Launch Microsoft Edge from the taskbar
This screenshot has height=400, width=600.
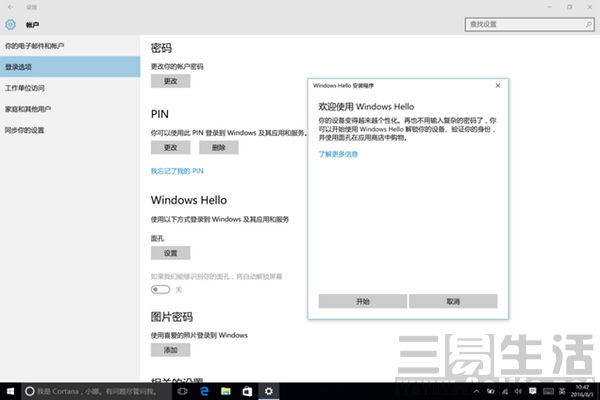[204, 391]
